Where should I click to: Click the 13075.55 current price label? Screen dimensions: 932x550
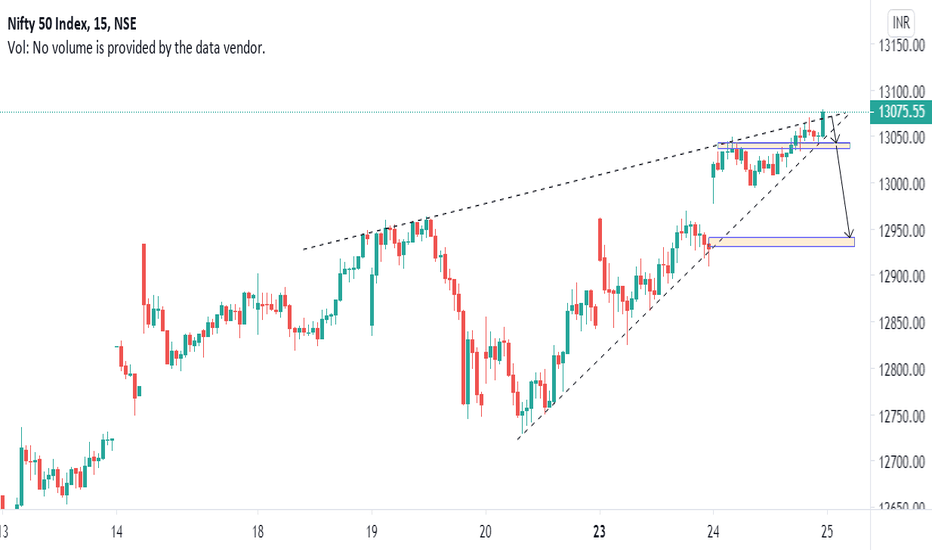[x=900, y=111]
